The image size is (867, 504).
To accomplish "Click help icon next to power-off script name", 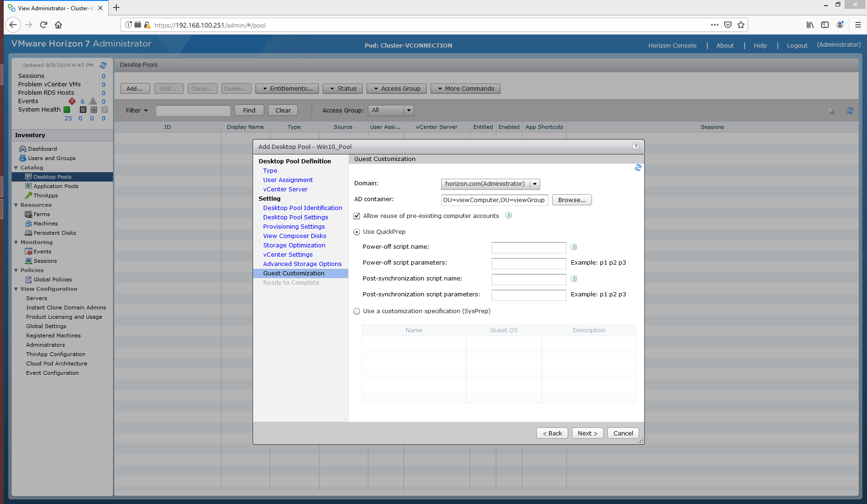I will tap(574, 247).
